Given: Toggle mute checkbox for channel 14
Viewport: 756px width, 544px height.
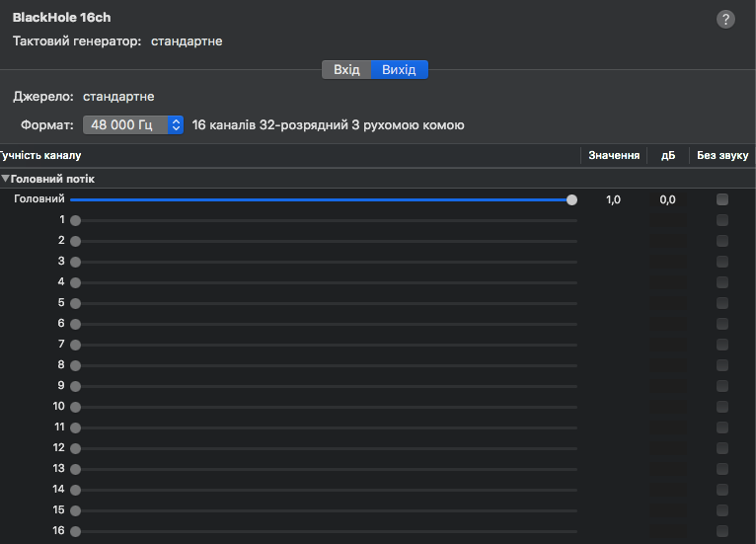Looking at the screenshot, I should [x=722, y=490].
